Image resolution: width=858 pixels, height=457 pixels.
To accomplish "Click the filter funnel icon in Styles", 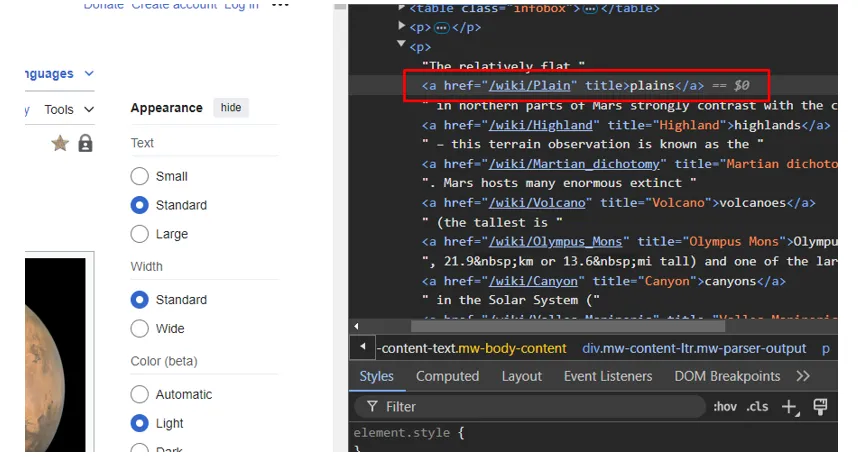I will [x=372, y=407].
